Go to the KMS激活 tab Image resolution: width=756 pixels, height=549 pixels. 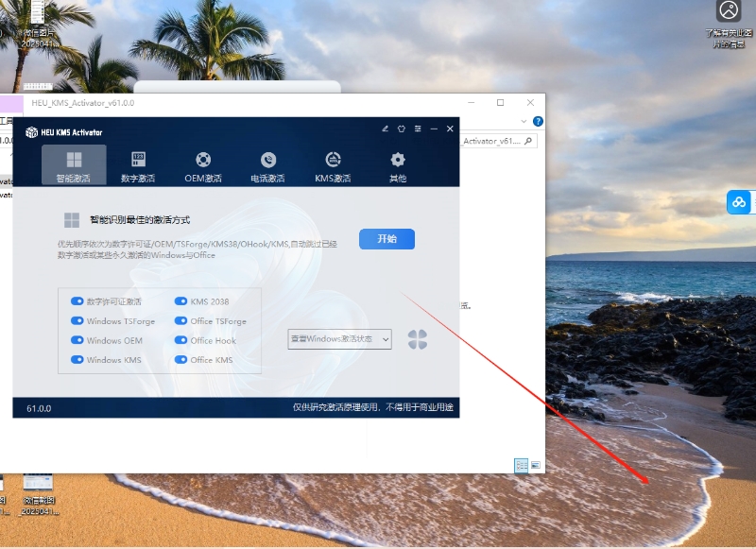(x=333, y=164)
